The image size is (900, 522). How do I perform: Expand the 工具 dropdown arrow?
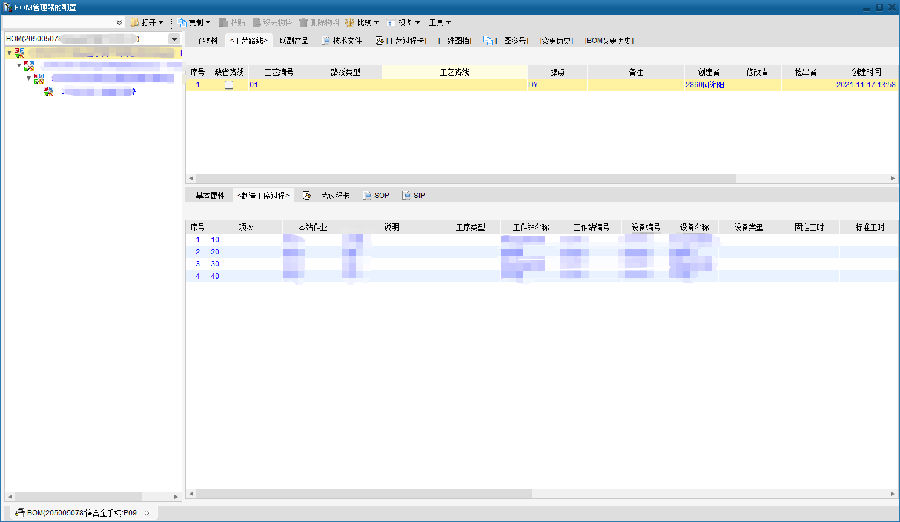tap(448, 22)
